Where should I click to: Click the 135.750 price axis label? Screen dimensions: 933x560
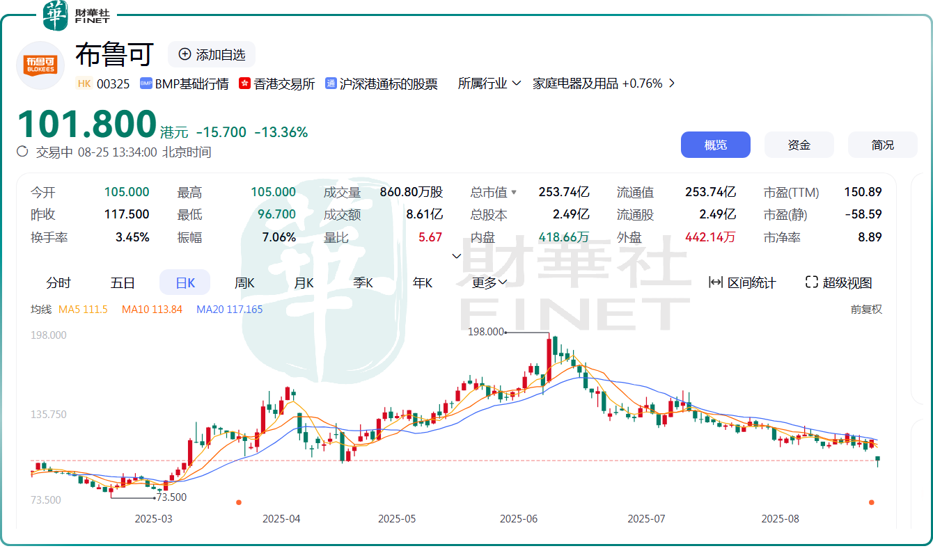[49, 415]
